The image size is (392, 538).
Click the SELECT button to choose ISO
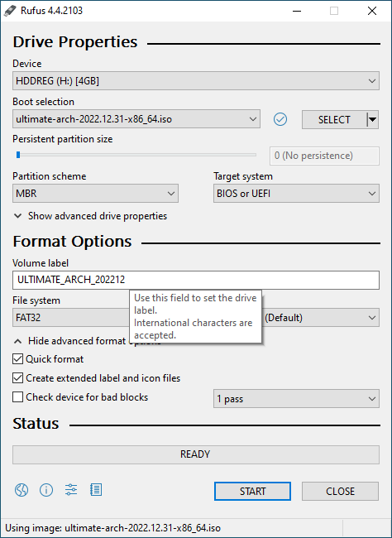click(x=334, y=120)
